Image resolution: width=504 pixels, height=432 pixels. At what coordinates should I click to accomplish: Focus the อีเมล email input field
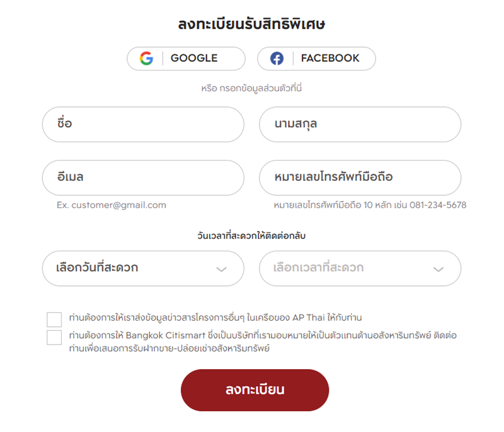point(143,178)
